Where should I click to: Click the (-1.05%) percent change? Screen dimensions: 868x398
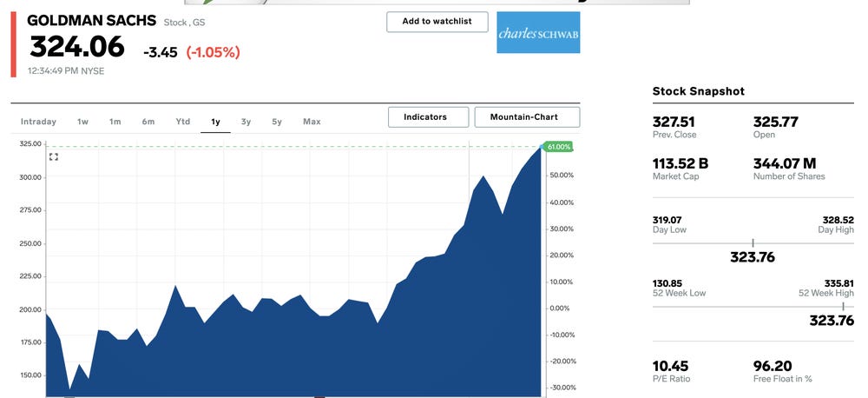pos(214,52)
